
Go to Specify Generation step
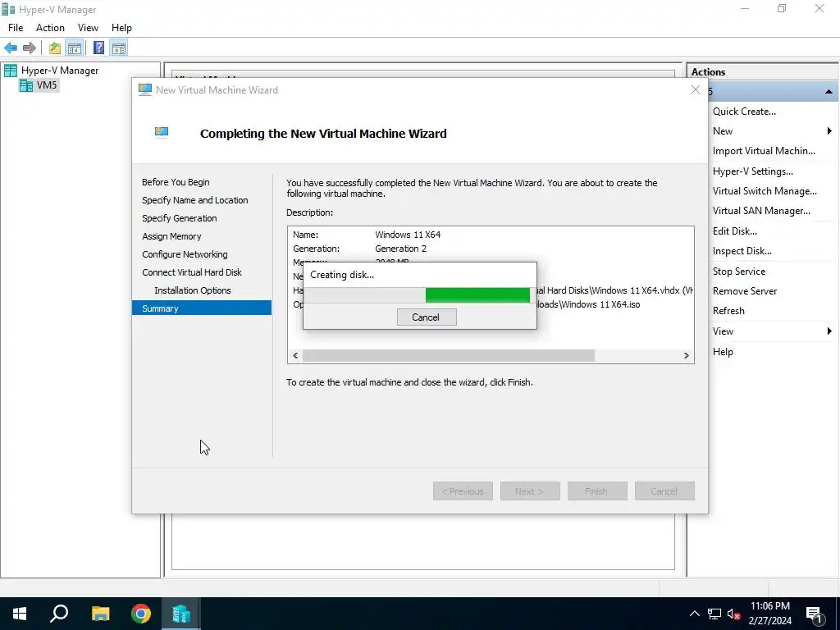[180, 218]
